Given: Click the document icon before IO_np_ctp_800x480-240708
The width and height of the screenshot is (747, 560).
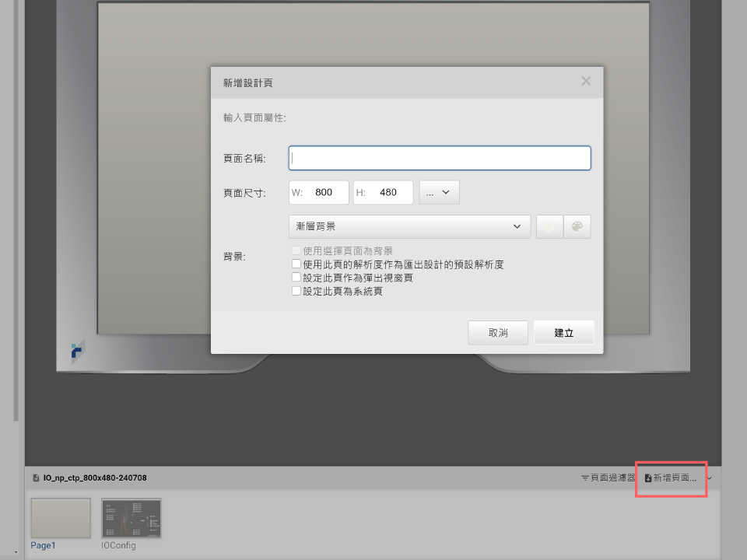Looking at the screenshot, I should (x=34, y=478).
